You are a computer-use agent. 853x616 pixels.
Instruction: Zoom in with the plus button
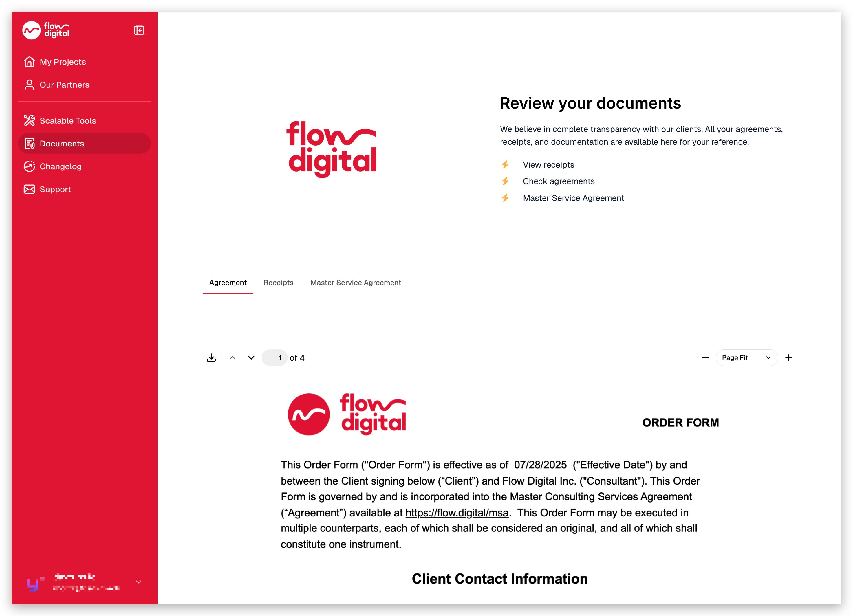(x=789, y=357)
